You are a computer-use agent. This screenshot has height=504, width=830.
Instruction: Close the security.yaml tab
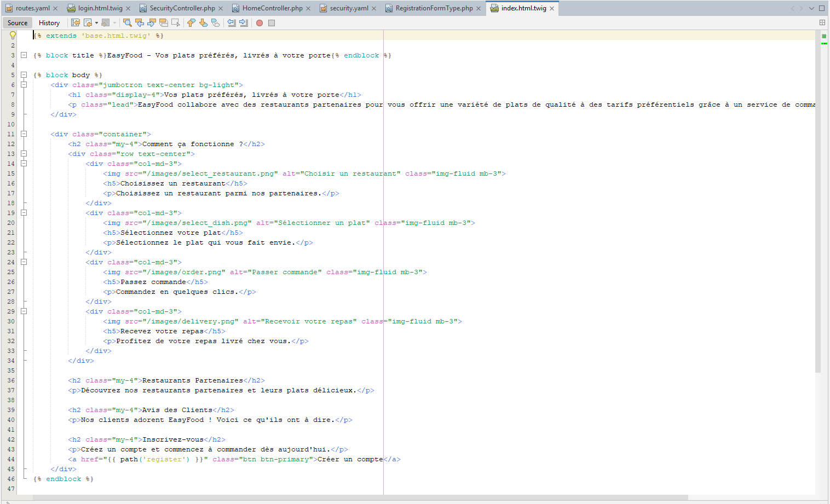[x=374, y=8]
